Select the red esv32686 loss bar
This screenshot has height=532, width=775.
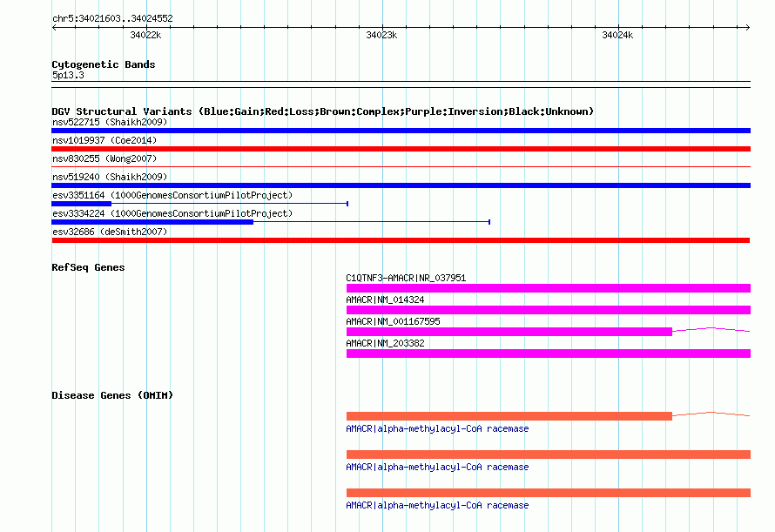(401, 240)
